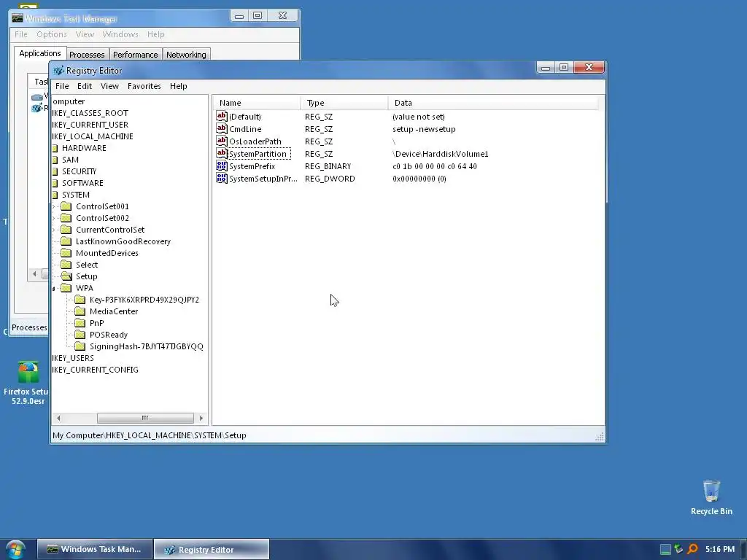Select HKEY_CLASSES_ROOT root key

90,113
